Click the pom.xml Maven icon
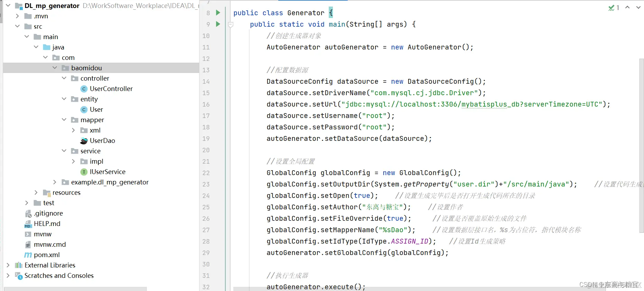The height and width of the screenshot is (291, 644). tap(28, 255)
